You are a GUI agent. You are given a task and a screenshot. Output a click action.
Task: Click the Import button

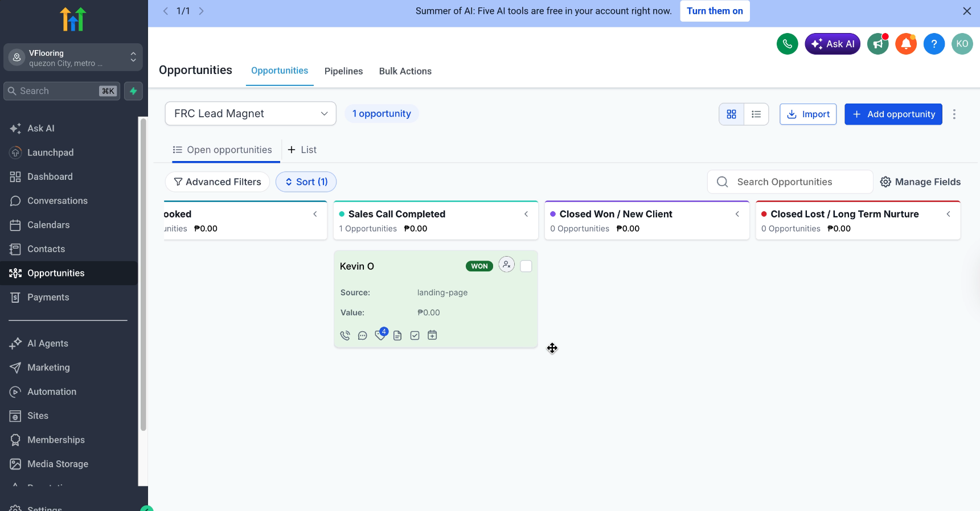click(808, 114)
